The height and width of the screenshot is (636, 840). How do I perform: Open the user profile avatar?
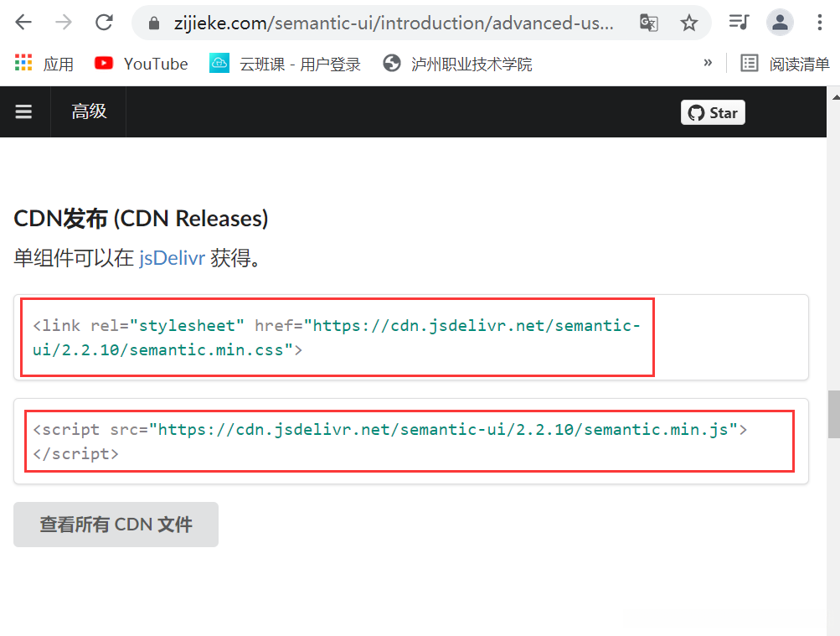click(780, 23)
